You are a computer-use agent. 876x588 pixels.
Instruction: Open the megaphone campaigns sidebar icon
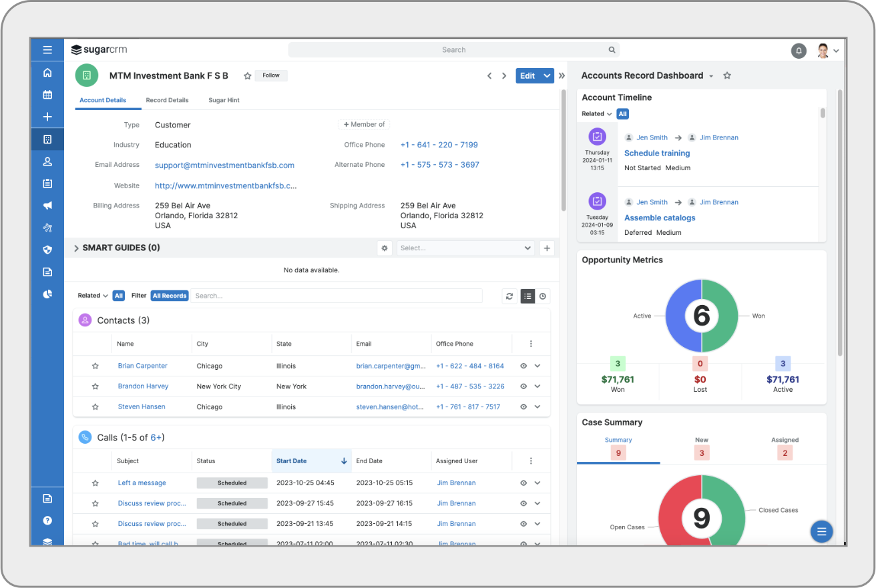pos(47,206)
